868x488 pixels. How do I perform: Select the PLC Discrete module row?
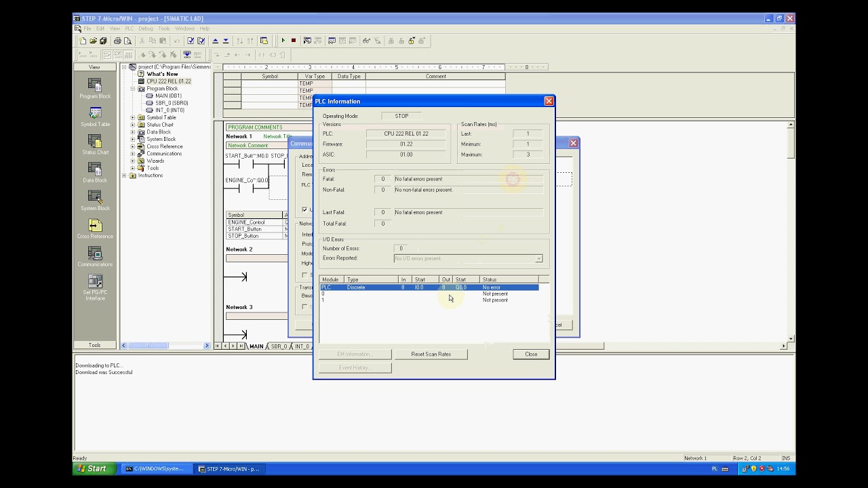(429, 287)
